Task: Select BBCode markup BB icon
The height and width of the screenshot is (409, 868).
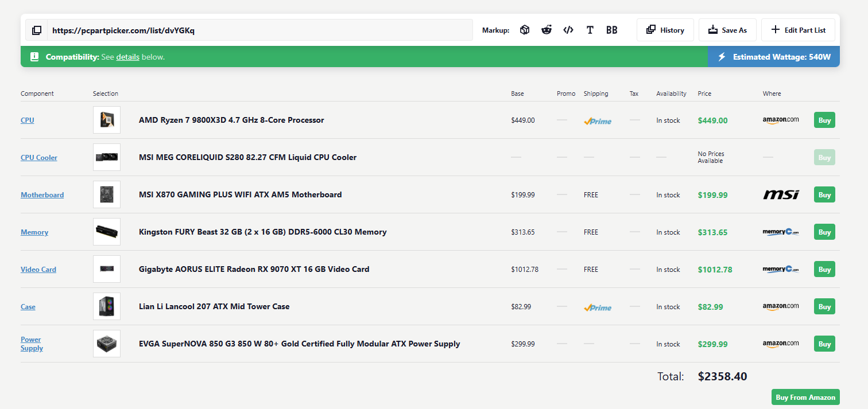Action: point(612,30)
